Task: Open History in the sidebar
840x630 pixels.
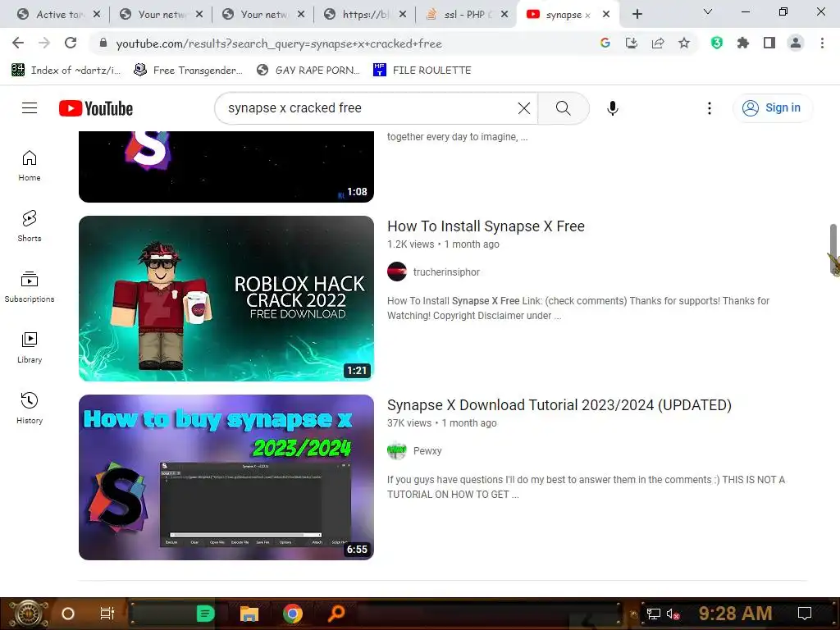Action: tap(30, 409)
